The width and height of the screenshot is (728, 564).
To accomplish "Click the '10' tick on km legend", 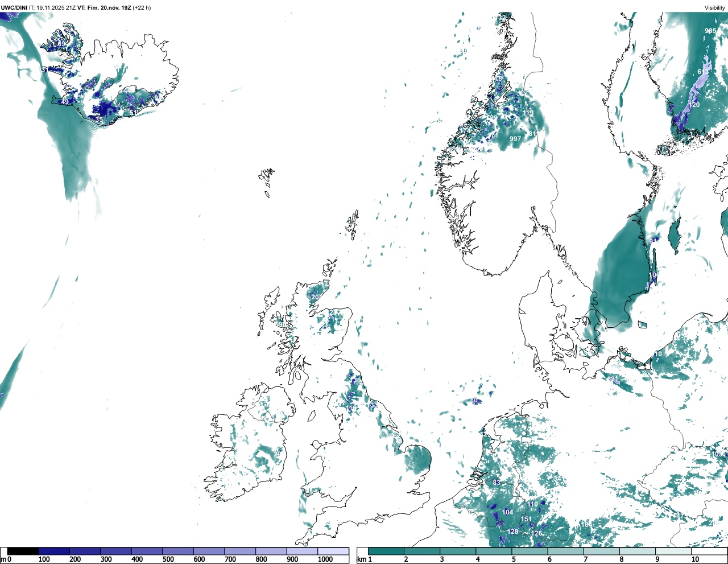I will tap(695, 559).
